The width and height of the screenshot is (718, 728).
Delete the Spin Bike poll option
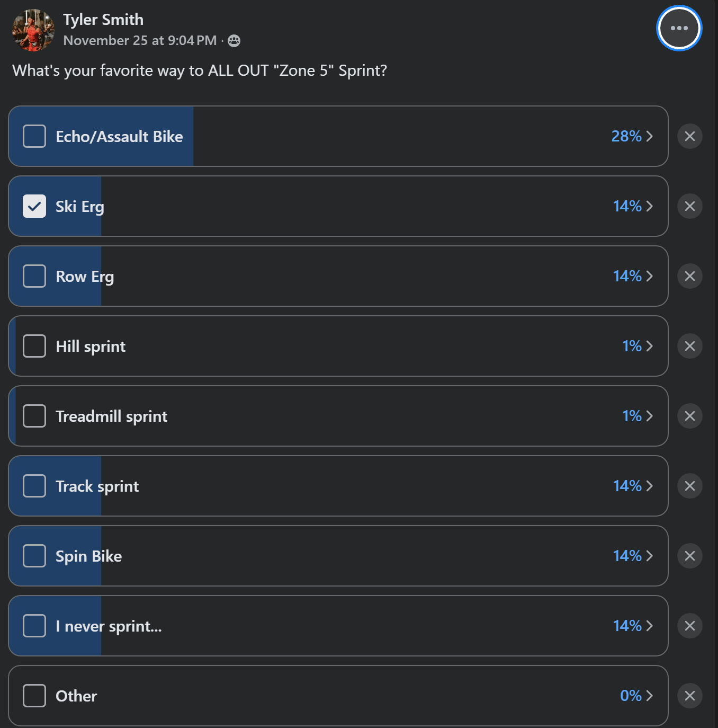coord(689,556)
